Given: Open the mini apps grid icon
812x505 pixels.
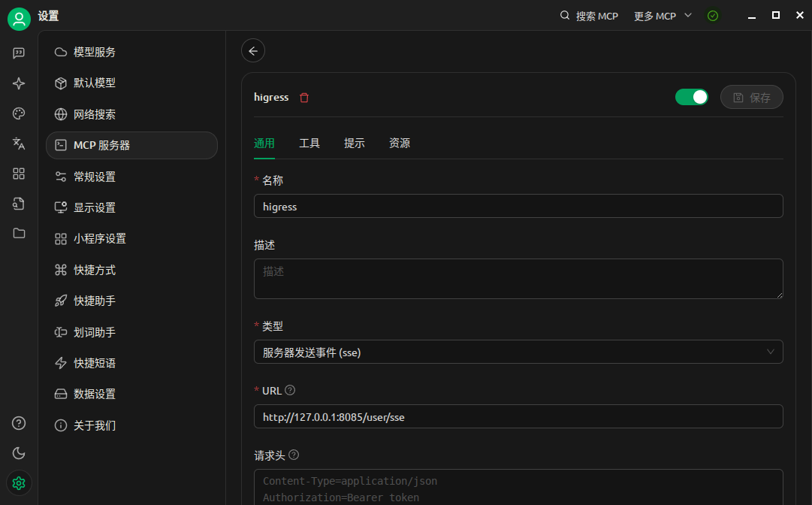Looking at the screenshot, I should tap(19, 174).
